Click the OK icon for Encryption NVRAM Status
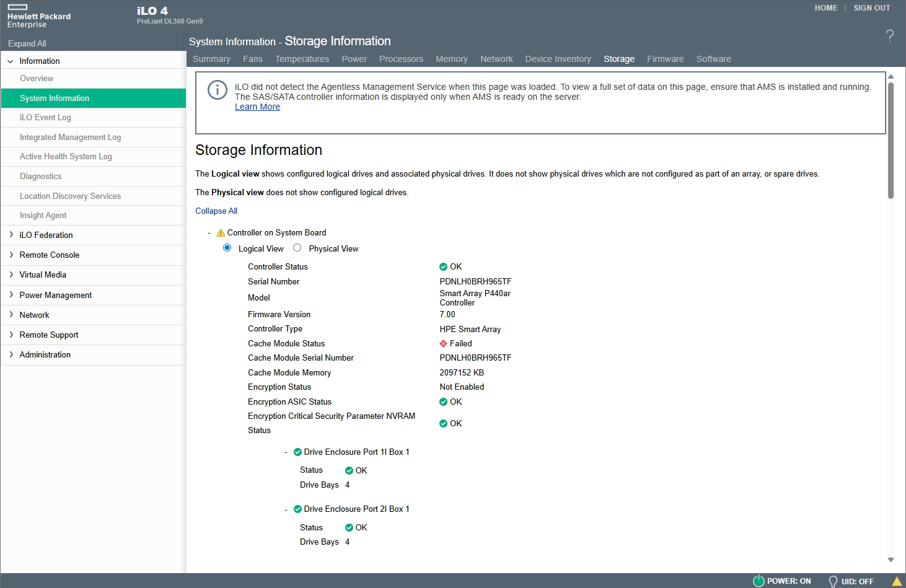This screenshot has width=906, height=588. coord(443,424)
